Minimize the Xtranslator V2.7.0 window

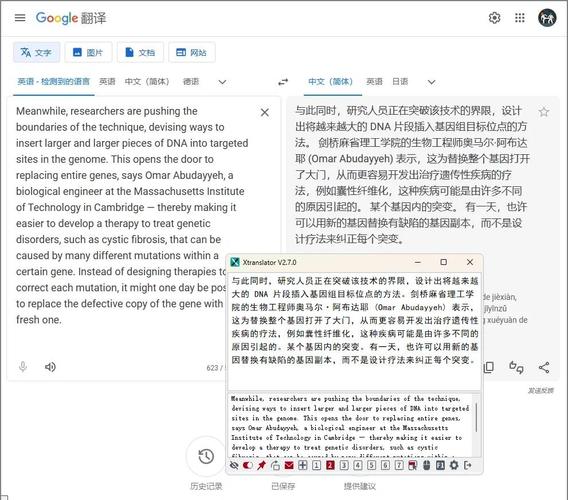coord(418,262)
